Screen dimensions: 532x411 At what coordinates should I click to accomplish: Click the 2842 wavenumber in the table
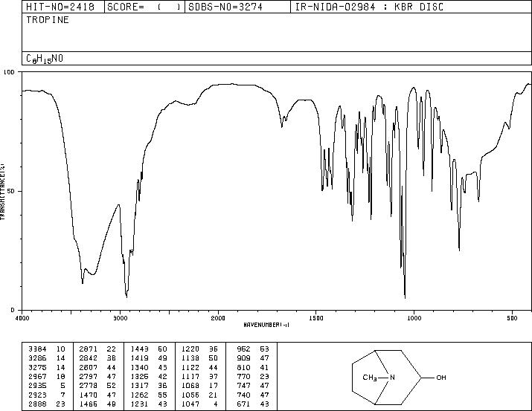89,358
